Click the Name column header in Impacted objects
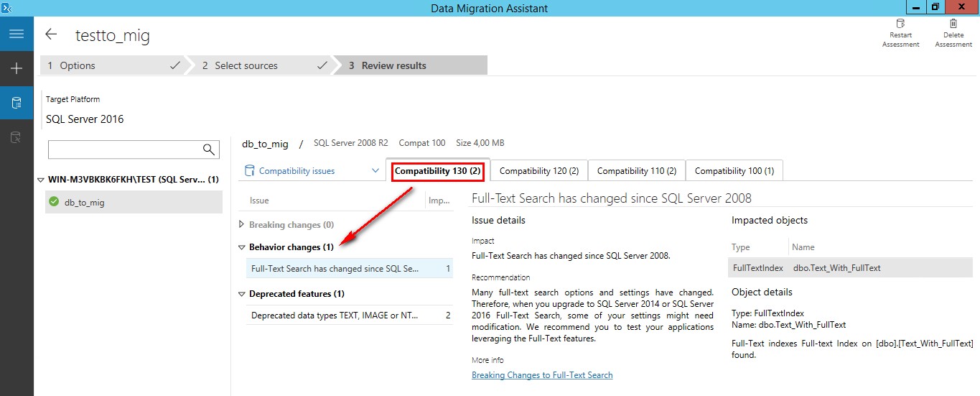This screenshot has height=396, width=980. click(x=803, y=247)
